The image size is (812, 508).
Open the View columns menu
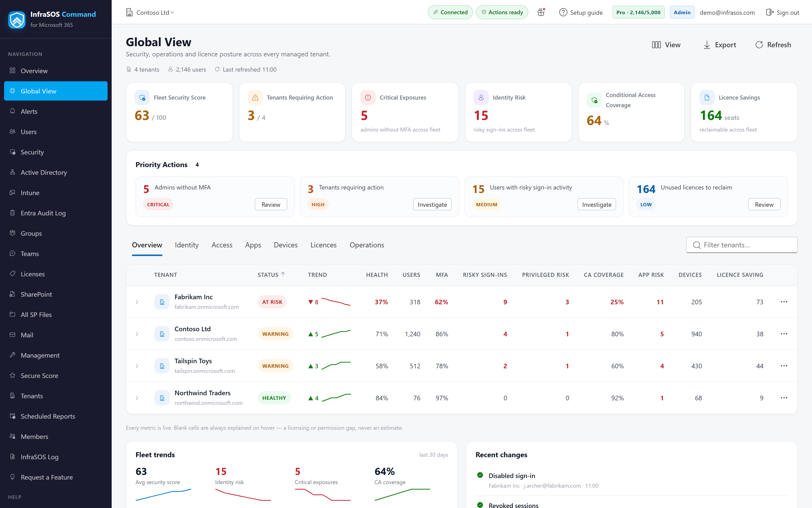[666, 45]
